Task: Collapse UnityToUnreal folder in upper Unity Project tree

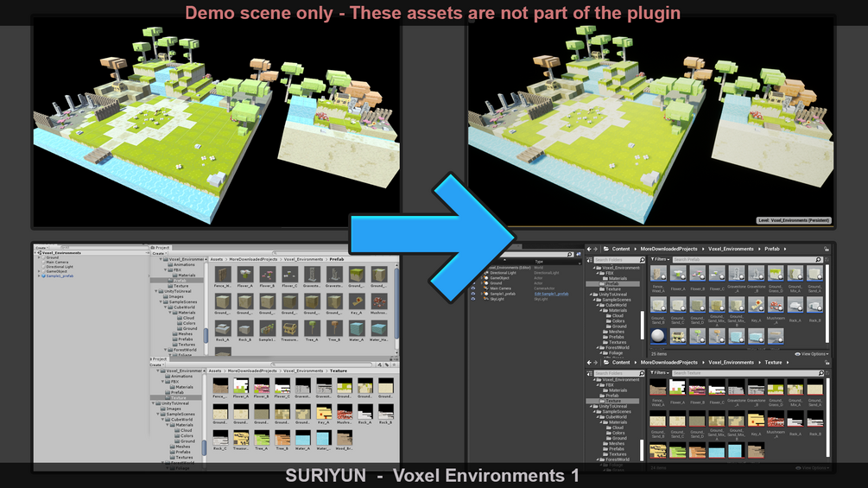Action: pos(156,291)
